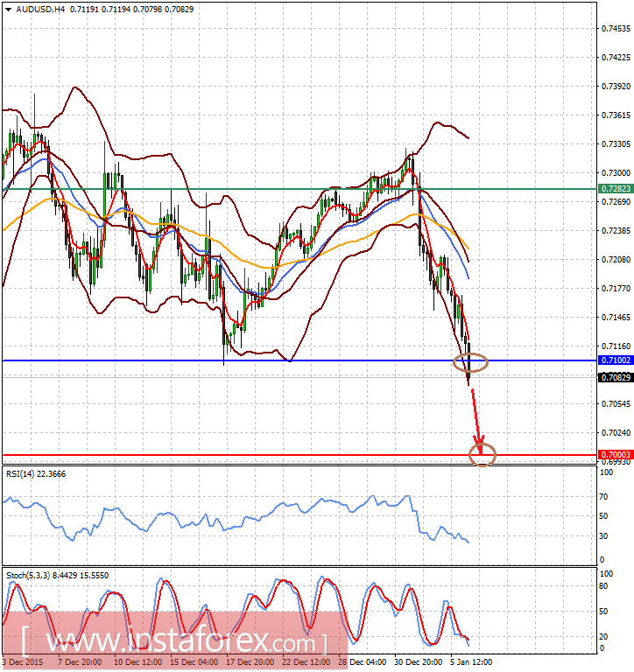
Task: Click the 0.70545 price scale value
Action: tap(616, 403)
